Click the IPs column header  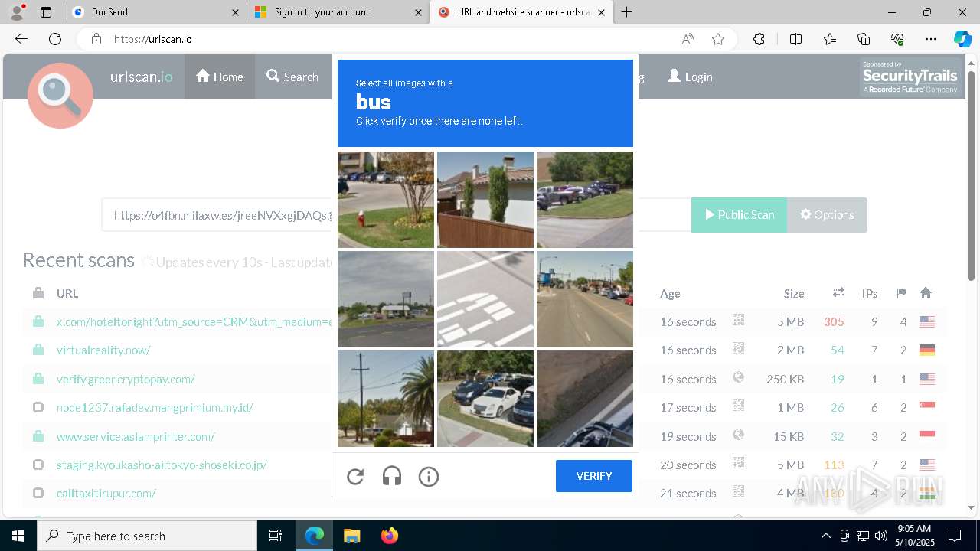tap(870, 293)
